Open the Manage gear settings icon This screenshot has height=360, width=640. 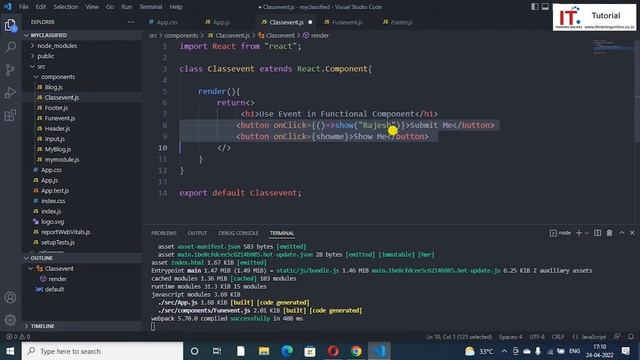tap(10, 320)
